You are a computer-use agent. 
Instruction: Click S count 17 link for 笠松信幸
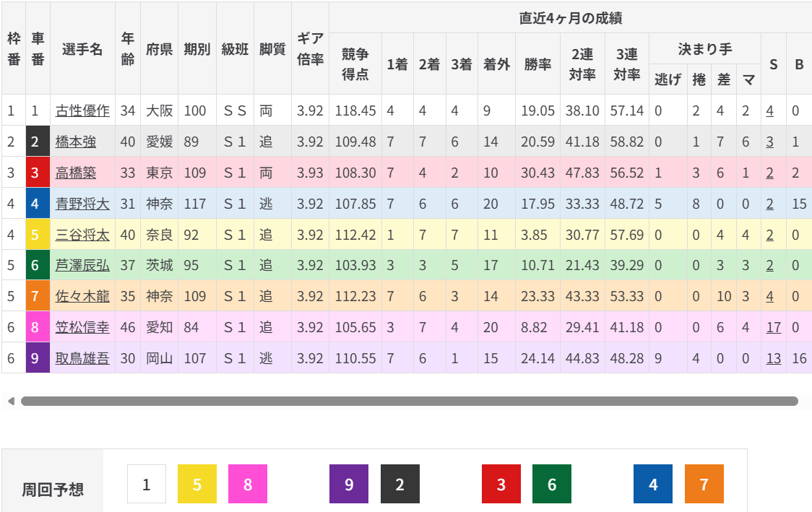(x=774, y=328)
